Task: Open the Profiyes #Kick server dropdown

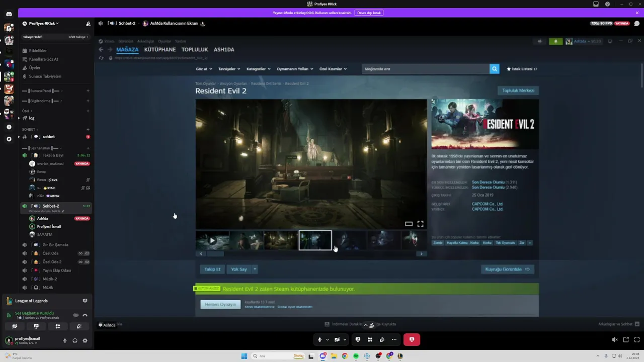Action: click(x=44, y=24)
